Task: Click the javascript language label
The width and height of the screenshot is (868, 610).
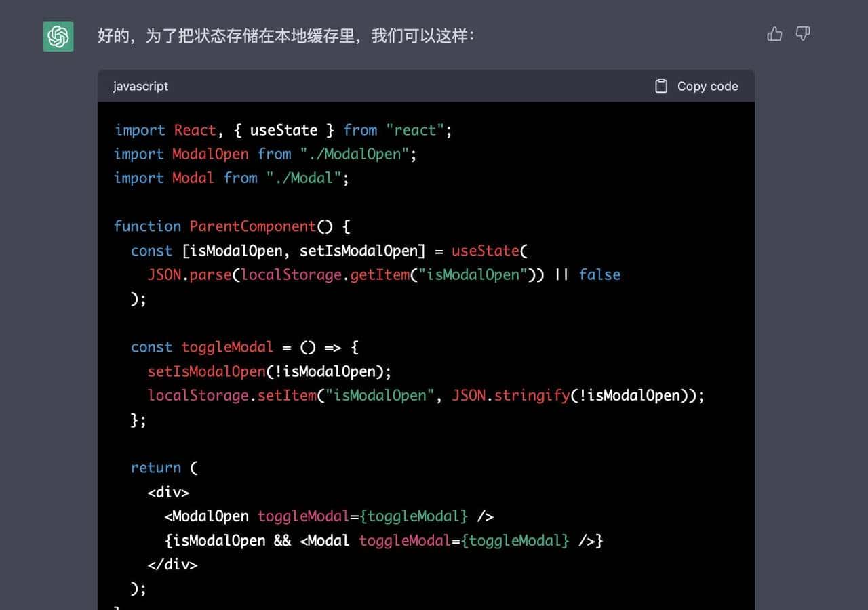Action: (x=140, y=86)
